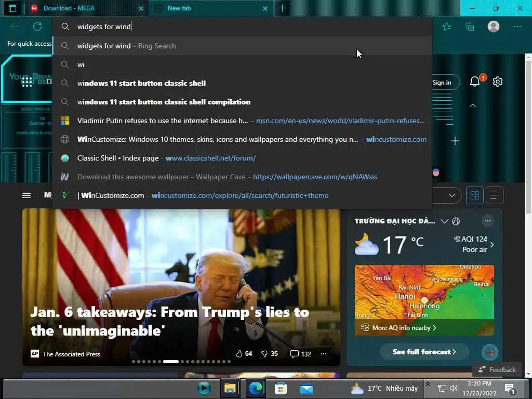
Task: Open WinCustomize futuristic theme search suggestion
Action: tap(242, 195)
